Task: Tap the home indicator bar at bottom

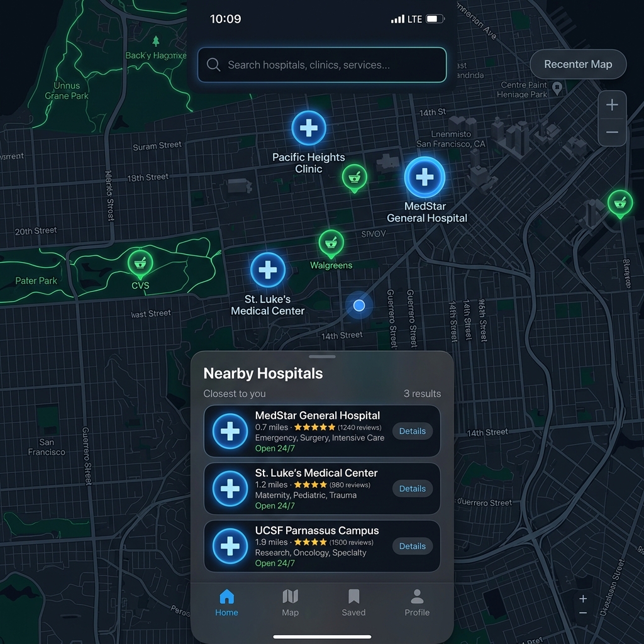Action: tap(322, 636)
